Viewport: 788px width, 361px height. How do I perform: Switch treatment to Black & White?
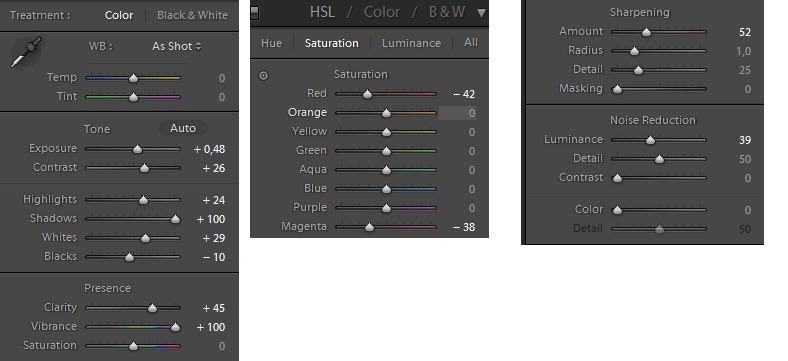(192, 15)
